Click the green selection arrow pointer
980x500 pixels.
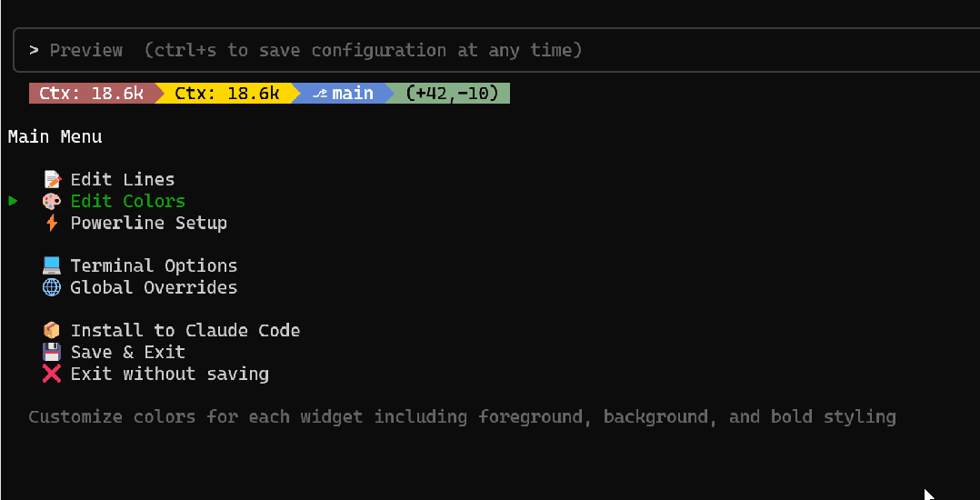click(x=14, y=201)
